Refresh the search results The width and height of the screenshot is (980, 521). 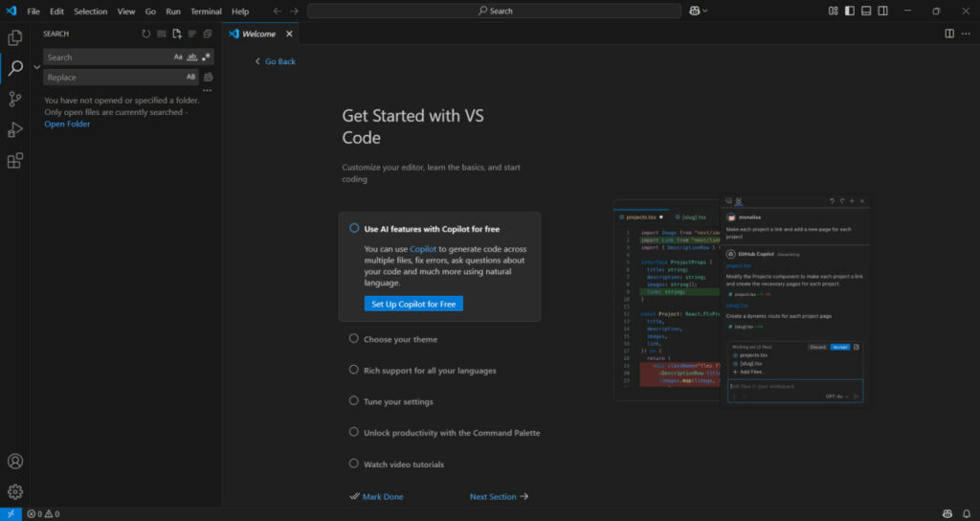pyautogui.click(x=146, y=34)
